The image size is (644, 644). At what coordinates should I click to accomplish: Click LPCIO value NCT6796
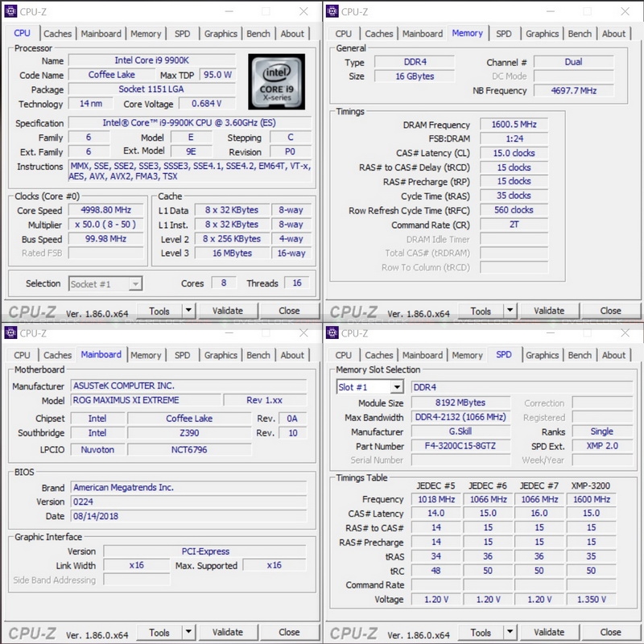click(189, 450)
